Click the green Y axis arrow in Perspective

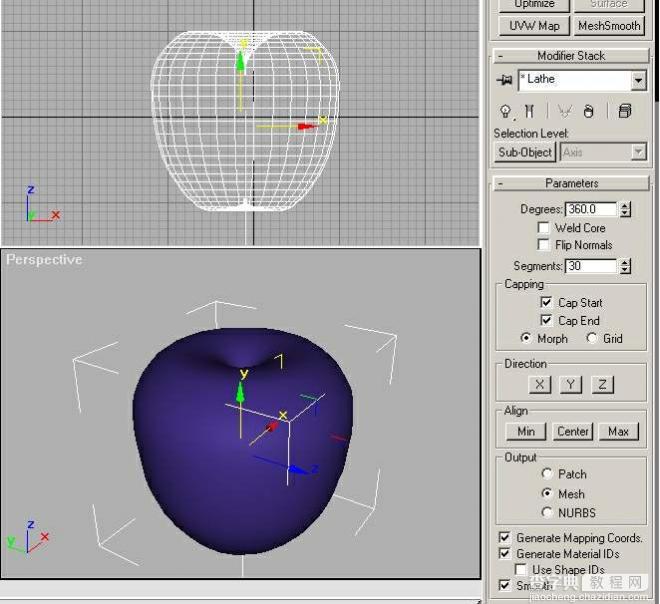[x=240, y=394]
